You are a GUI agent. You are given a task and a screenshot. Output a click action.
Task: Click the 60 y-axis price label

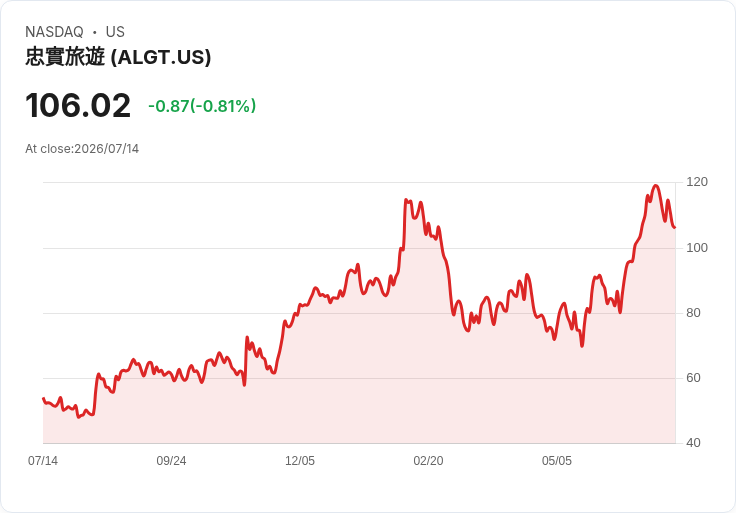[x=693, y=378]
